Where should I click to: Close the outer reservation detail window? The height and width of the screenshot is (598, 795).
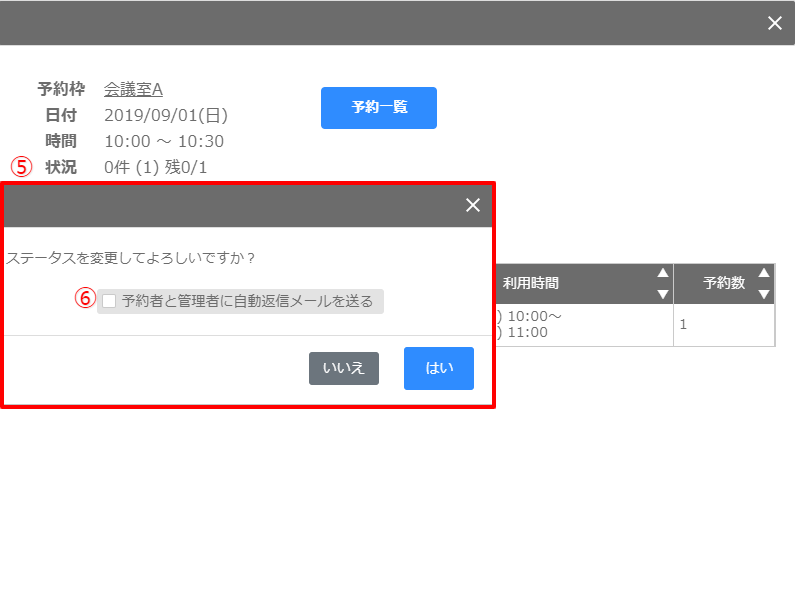(x=774, y=23)
